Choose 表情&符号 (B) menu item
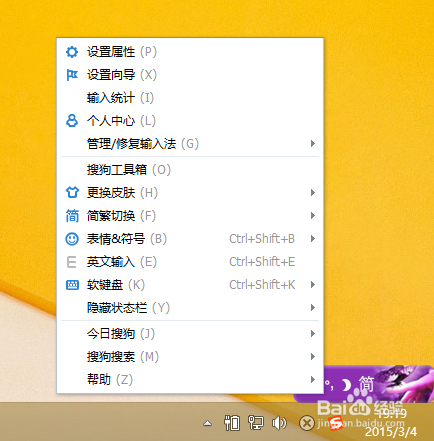 pyautogui.click(x=190, y=239)
